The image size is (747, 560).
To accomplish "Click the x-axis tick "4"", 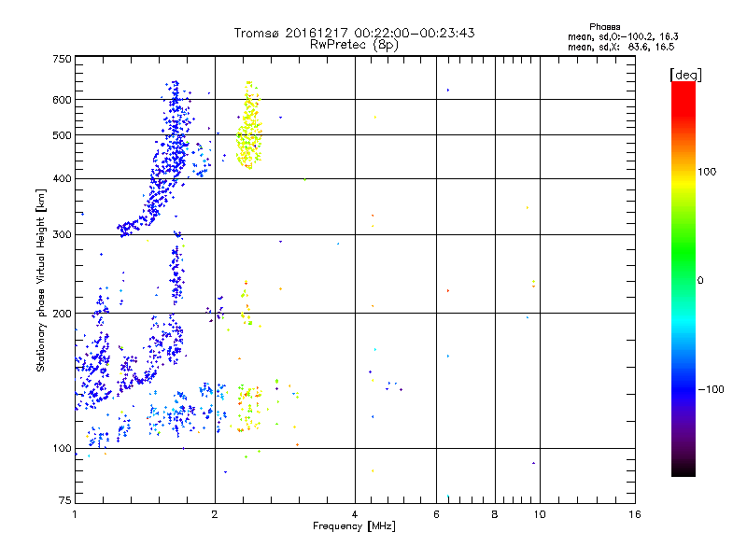I will point(355,514).
